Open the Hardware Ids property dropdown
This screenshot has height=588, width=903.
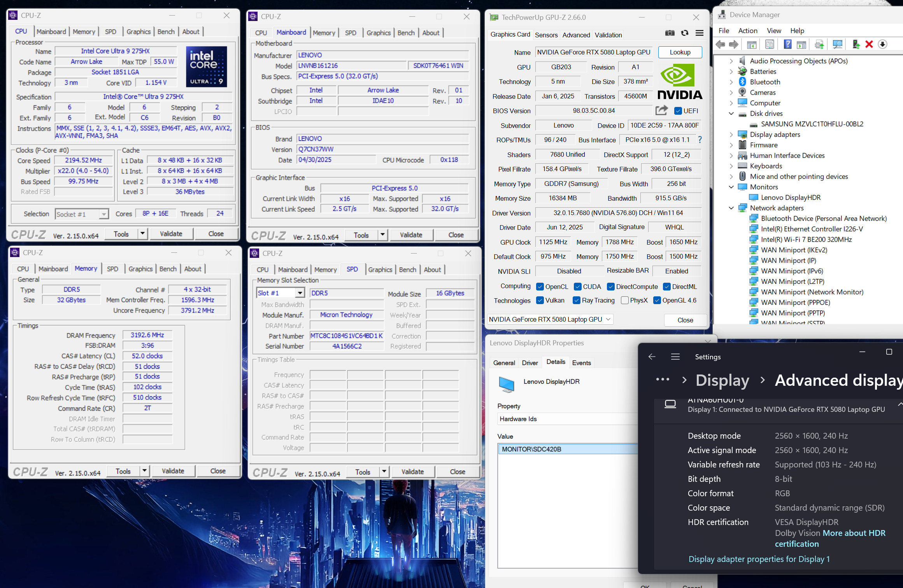(x=567, y=419)
